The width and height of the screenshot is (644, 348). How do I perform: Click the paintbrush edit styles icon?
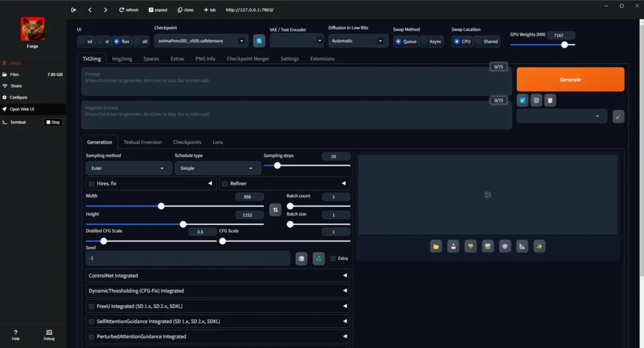point(618,116)
